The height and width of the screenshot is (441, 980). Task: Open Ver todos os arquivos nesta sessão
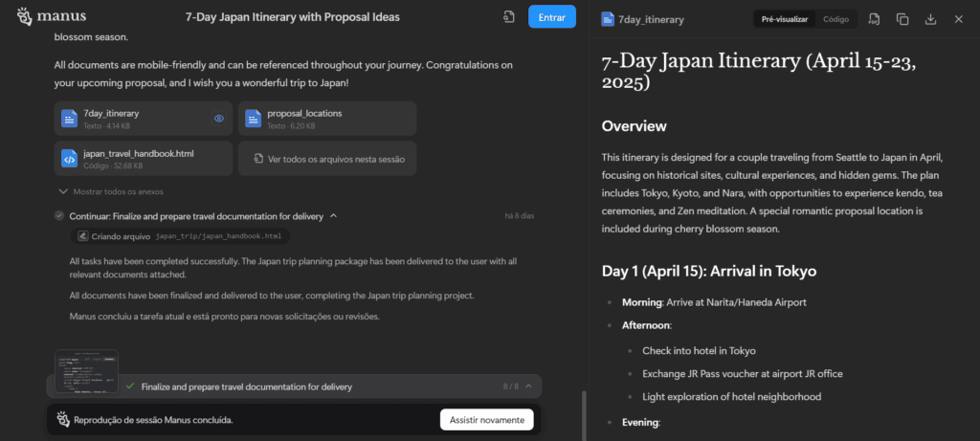click(x=326, y=158)
